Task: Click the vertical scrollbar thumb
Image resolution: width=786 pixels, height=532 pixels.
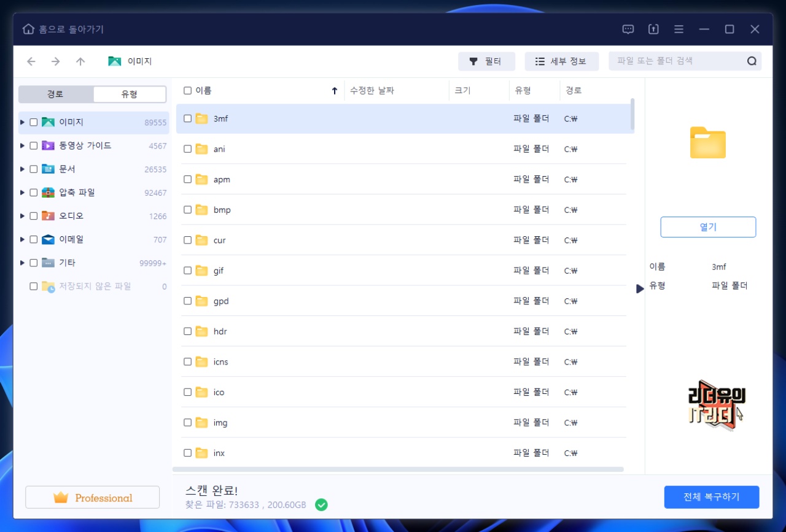Action: tap(632, 114)
